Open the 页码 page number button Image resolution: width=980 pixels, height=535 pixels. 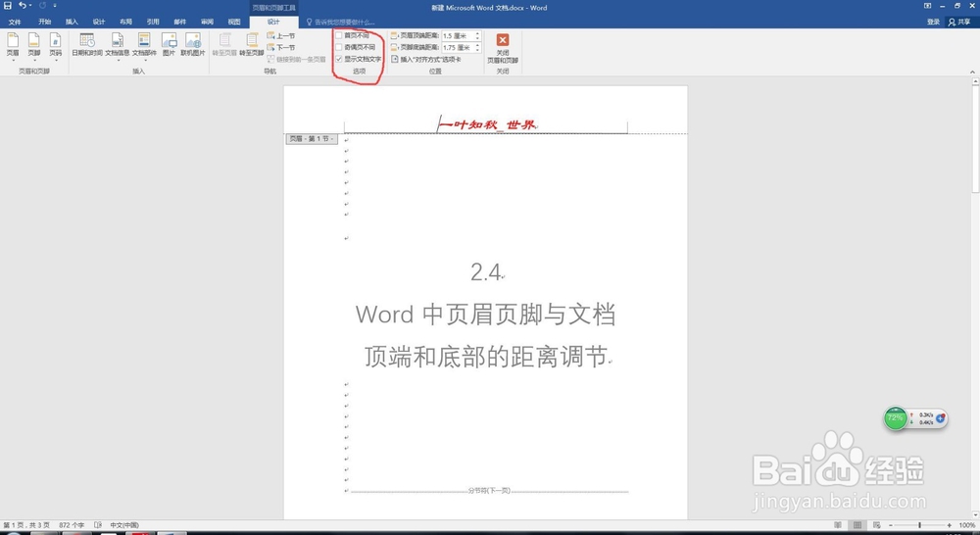pyautogui.click(x=56, y=45)
